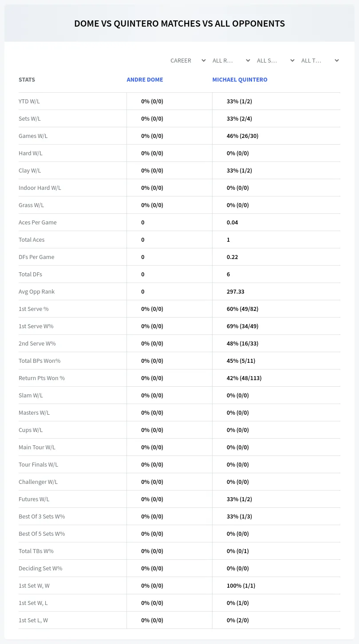Open the CAREER time period dropdown

click(x=188, y=60)
